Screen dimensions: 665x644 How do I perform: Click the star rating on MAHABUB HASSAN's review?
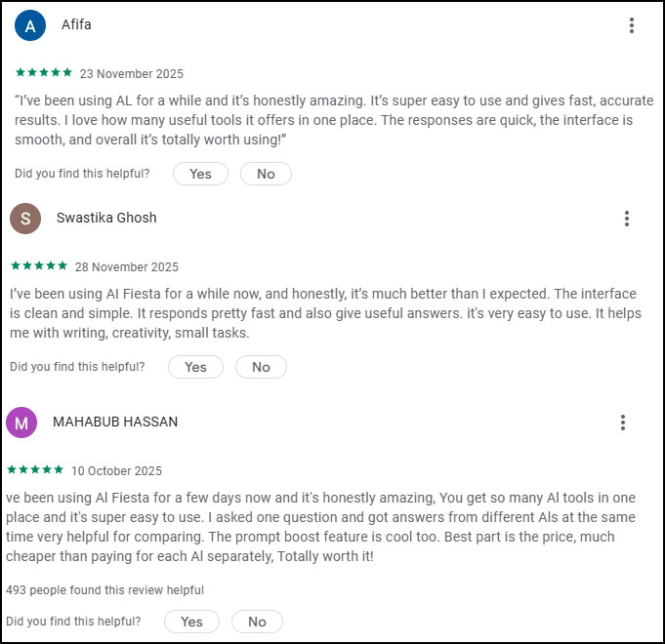click(35, 470)
